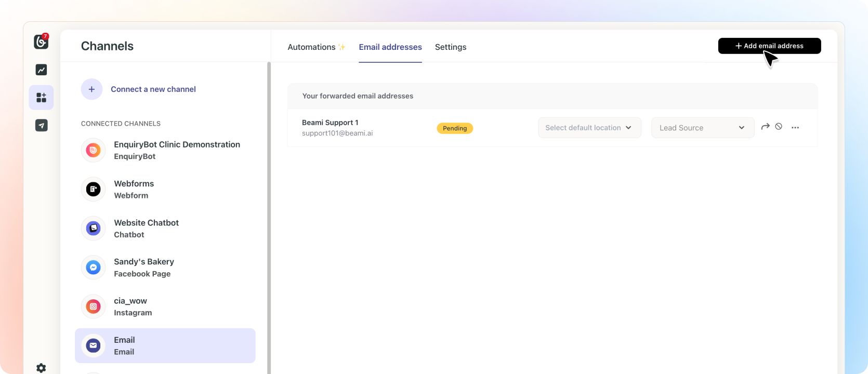
Task: Select the EnquiryBot Clinic Demonstration name
Action: tap(177, 144)
